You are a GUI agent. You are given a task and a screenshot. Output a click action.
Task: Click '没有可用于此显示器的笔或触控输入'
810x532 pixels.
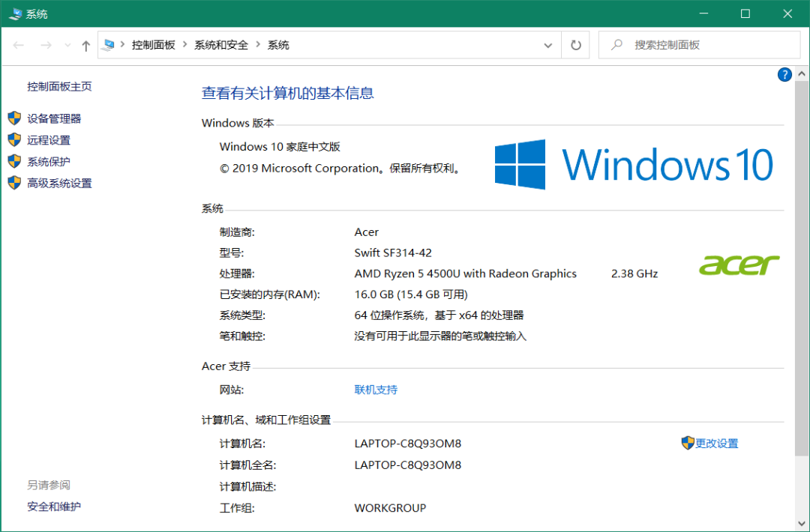click(441, 336)
